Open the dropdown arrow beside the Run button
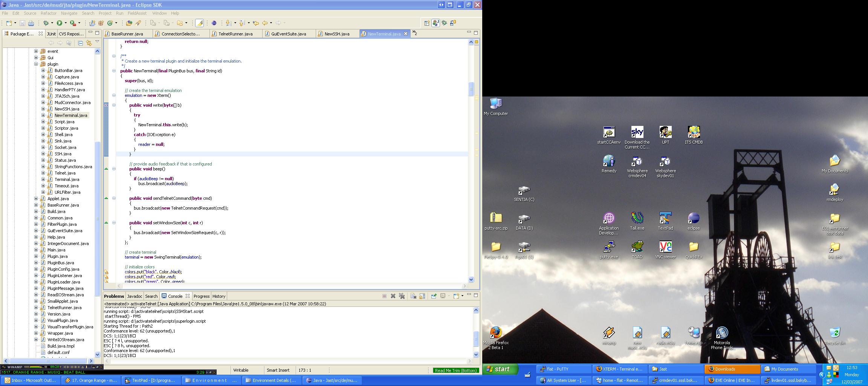 click(x=66, y=23)
